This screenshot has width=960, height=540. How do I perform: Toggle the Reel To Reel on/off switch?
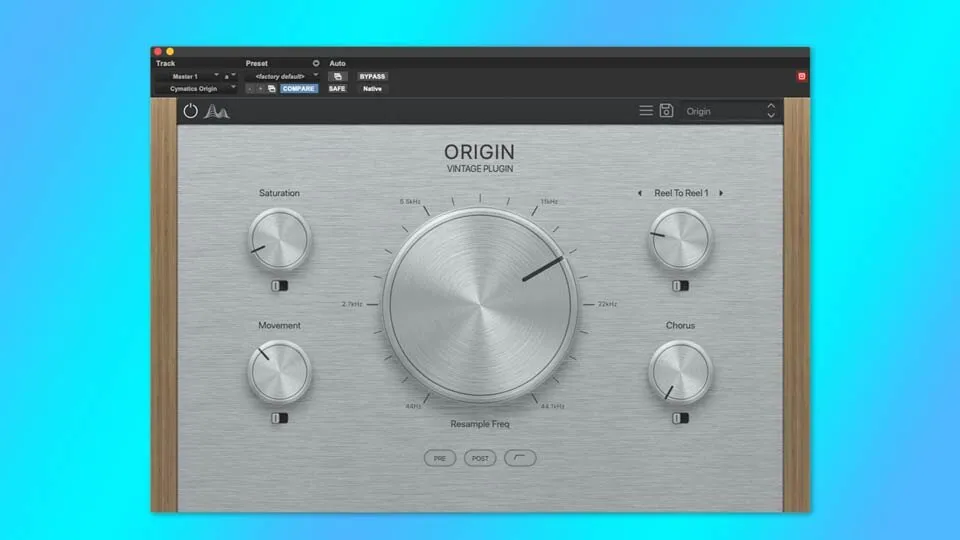[680, 286]
